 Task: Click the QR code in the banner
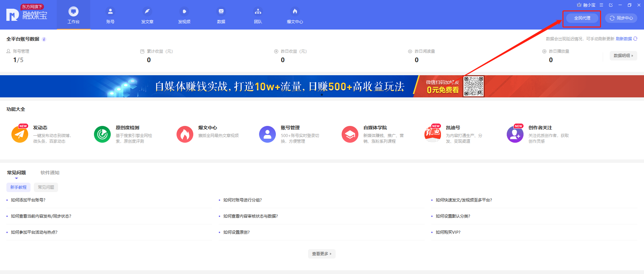pyautogui.click(x=474, y=86)
